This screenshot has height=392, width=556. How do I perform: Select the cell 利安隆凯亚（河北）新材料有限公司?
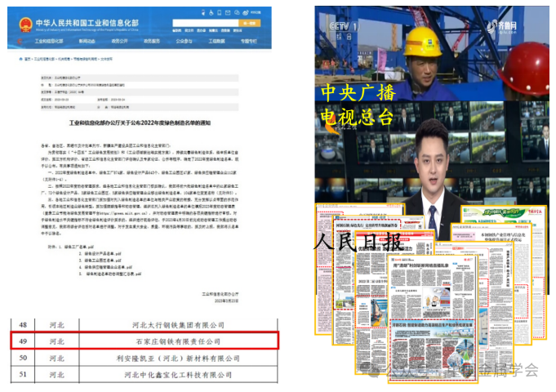(x=178, y=359)
